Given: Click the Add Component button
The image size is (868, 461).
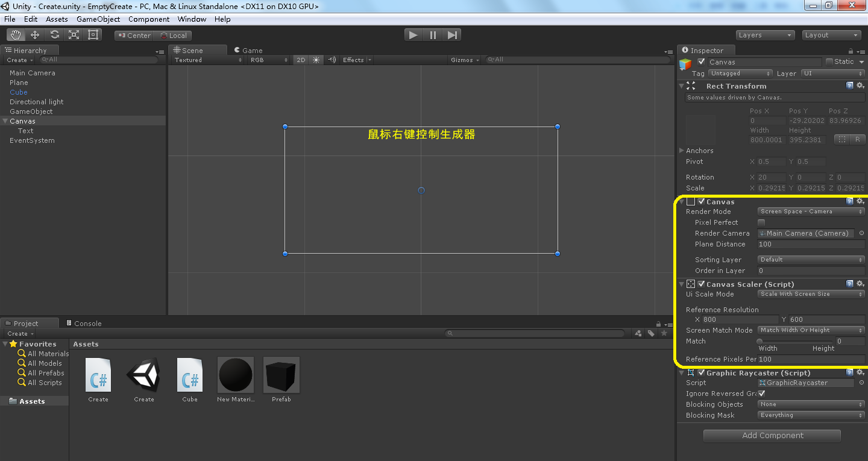Looking at the screenshot, I should pyautogui.click(x=772, y=435).
